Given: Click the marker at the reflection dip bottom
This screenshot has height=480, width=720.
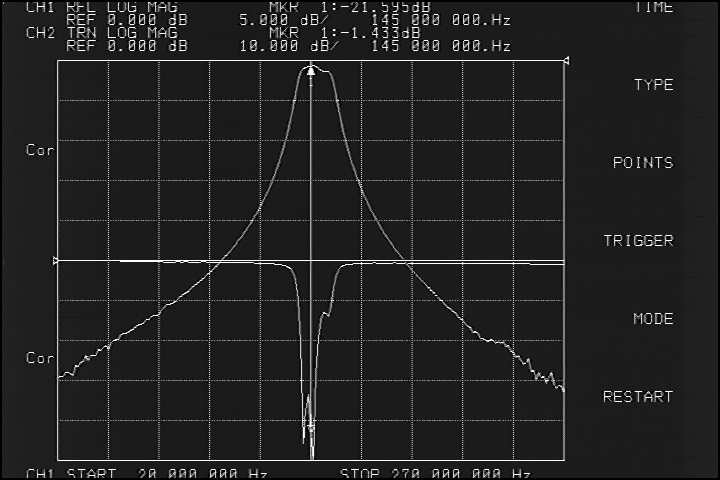Looking at the screenshot, I should (x=310, y=428).
